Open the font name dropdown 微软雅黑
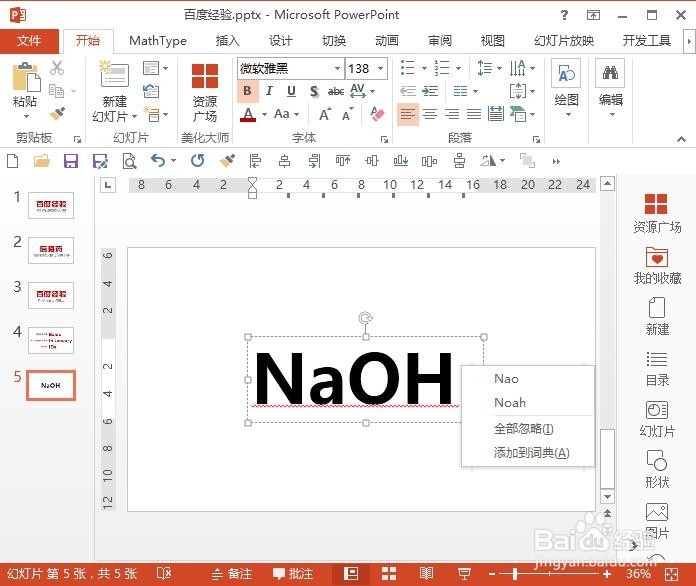The height and width of the screenshot is (586, 696). pyautogui.click(x=337, y=68)
